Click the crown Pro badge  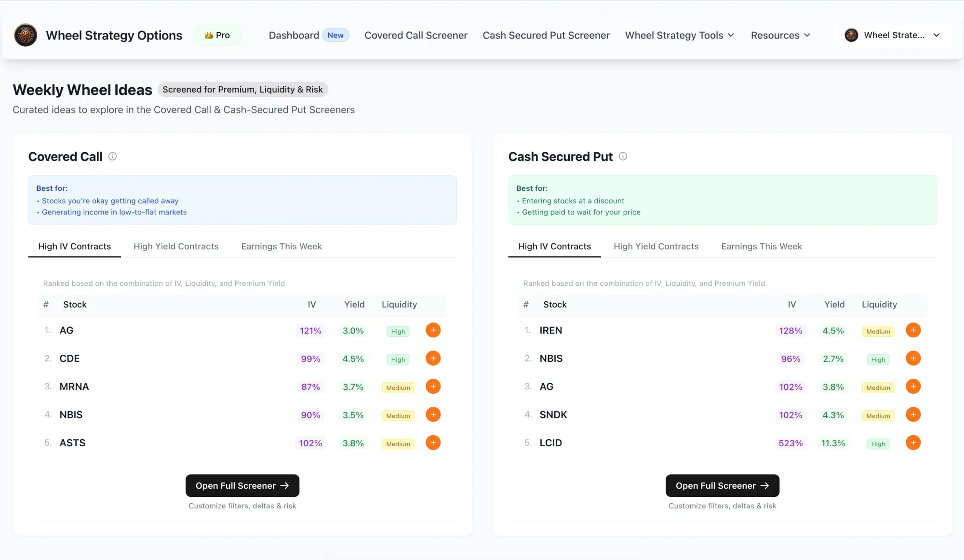tap(217, 35)
